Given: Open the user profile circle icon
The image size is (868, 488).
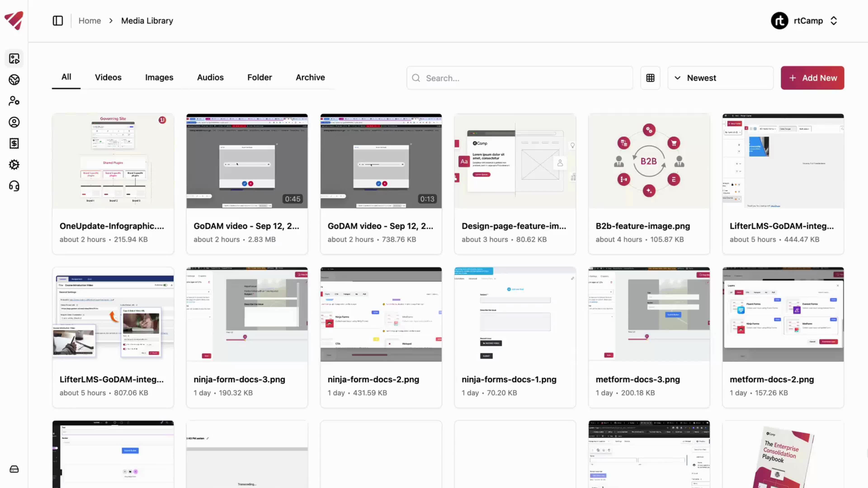Looking at the screenshot, I should [14, 122].
